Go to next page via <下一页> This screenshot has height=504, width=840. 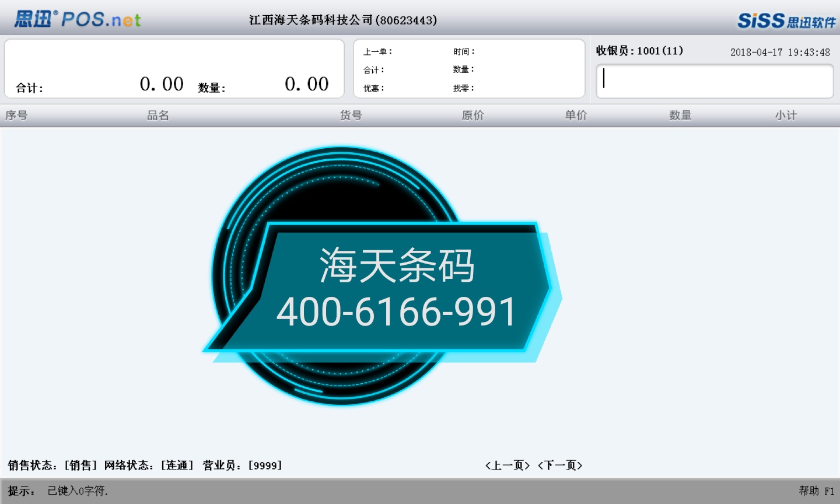560,465
